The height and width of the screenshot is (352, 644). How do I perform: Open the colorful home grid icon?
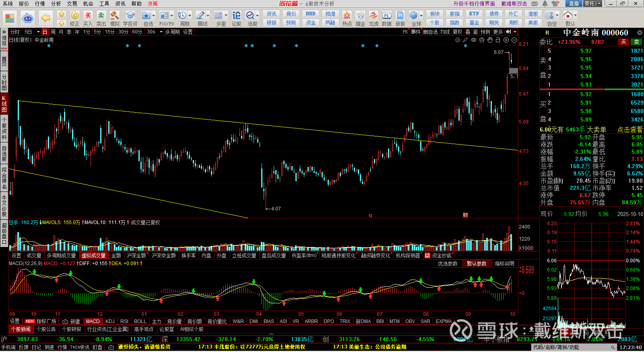pos(10,18)
